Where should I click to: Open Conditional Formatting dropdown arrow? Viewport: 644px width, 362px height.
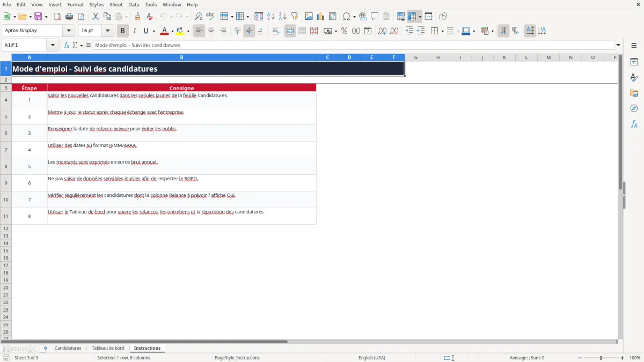[492, 31]
